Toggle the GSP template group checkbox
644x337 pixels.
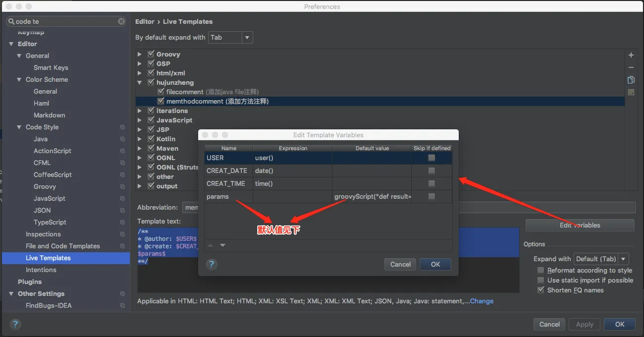tap(152, 63)
